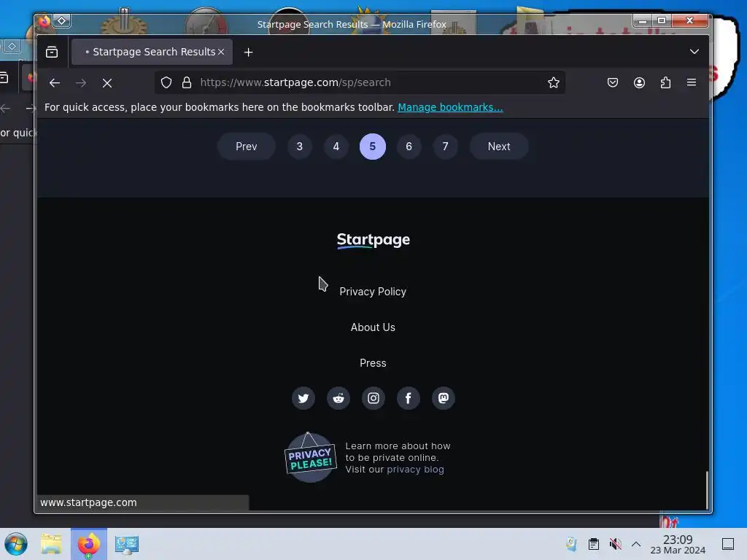Bookmark this page with the star

click(x=553, y=82)
